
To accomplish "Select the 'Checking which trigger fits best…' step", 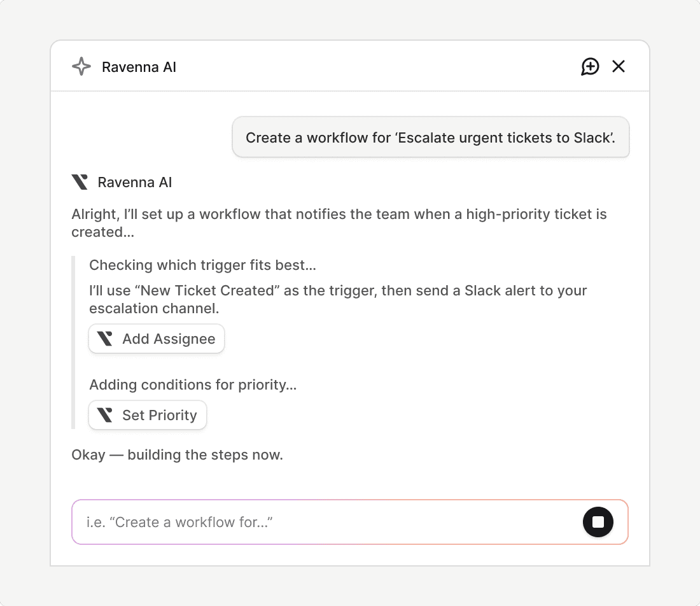I will [202, 265].
